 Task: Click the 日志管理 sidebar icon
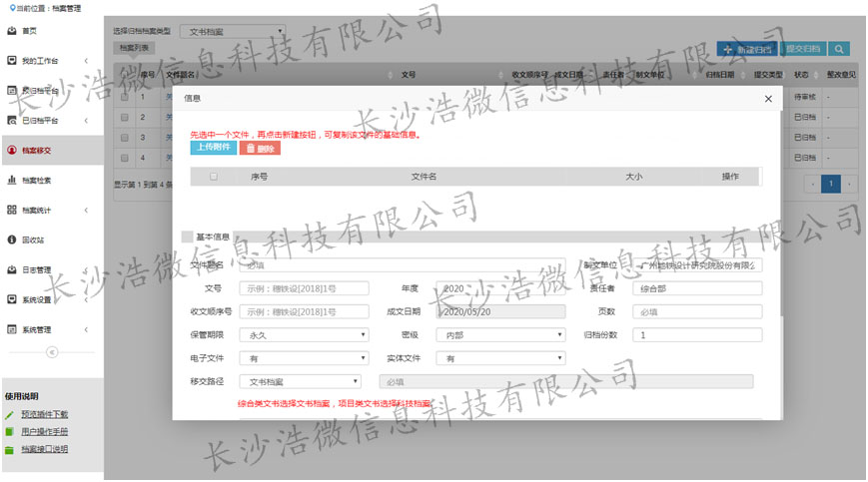(12, 269)
